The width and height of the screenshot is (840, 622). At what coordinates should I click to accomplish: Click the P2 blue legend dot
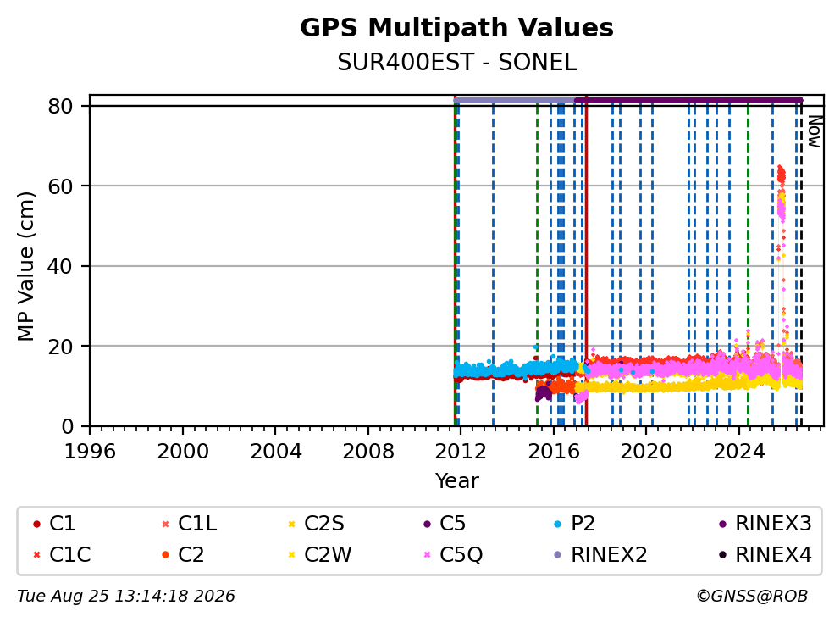pyautogui.click(x=558, y=525)
